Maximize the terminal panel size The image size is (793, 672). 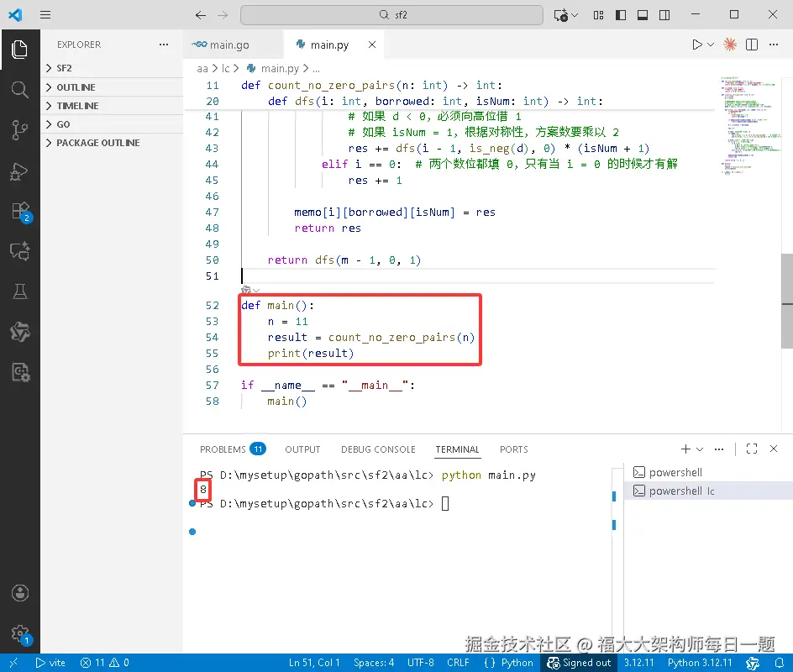pyautogui.click(x=752, y=449)
